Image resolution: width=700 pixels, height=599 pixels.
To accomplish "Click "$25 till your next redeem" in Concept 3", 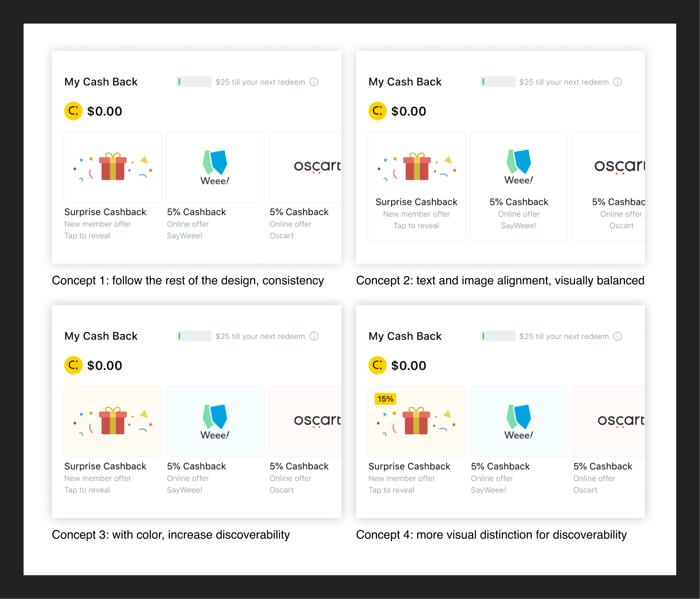I will (260, 336).
